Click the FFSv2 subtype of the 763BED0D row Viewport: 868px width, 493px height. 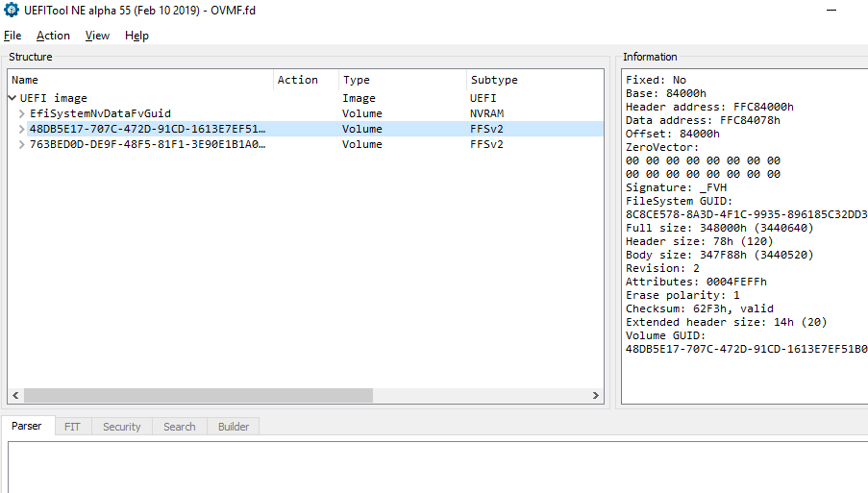click(486, 144)
